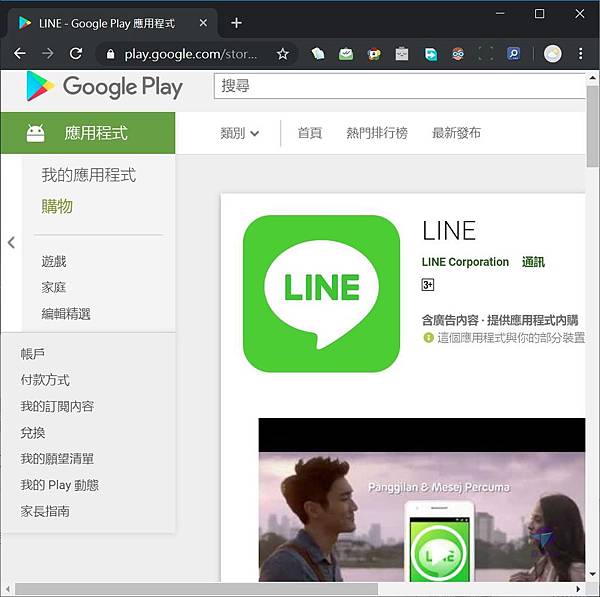Click the Google Play logo
This screenshot has height=597, width=600.
pyautogui.click(x=104, y=86)
